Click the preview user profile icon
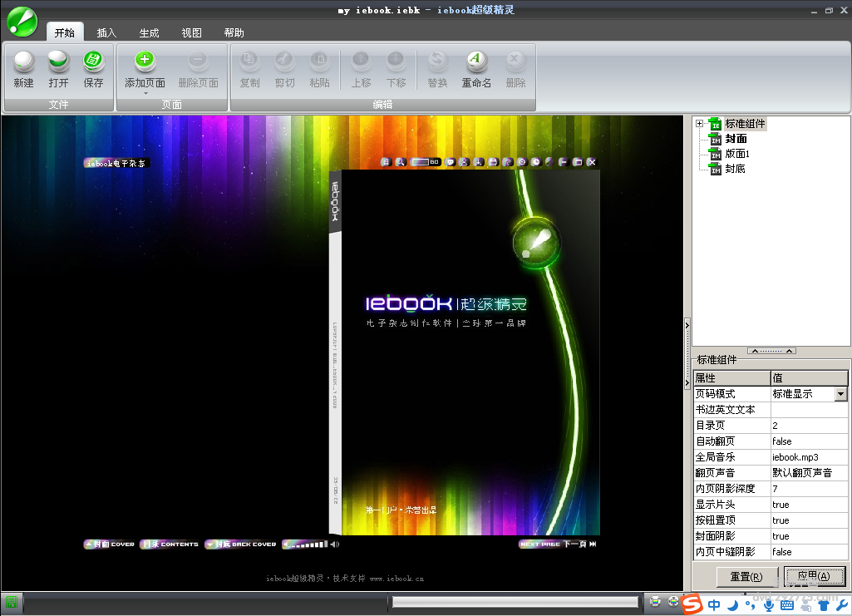 (x=464, y=162)
